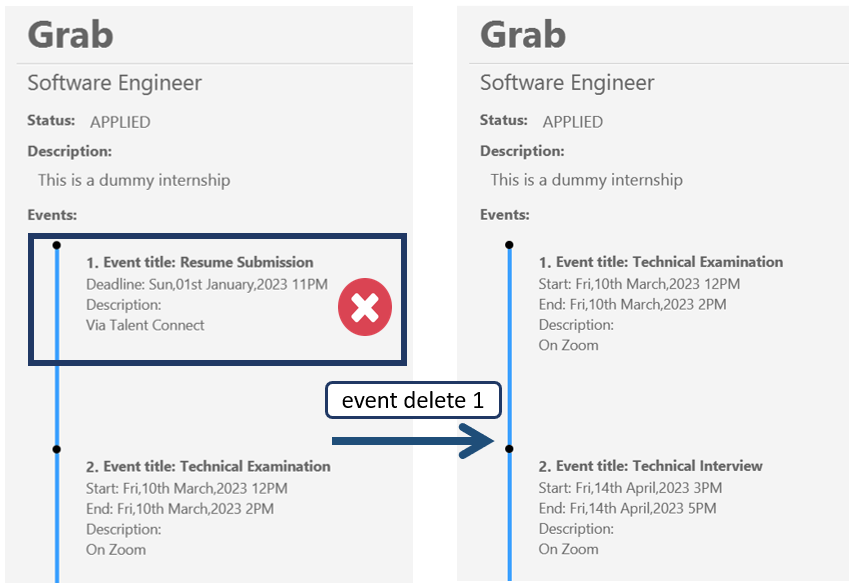Click the left Grab company heading
The image size is (852, 583).
[x=71, y=35]
